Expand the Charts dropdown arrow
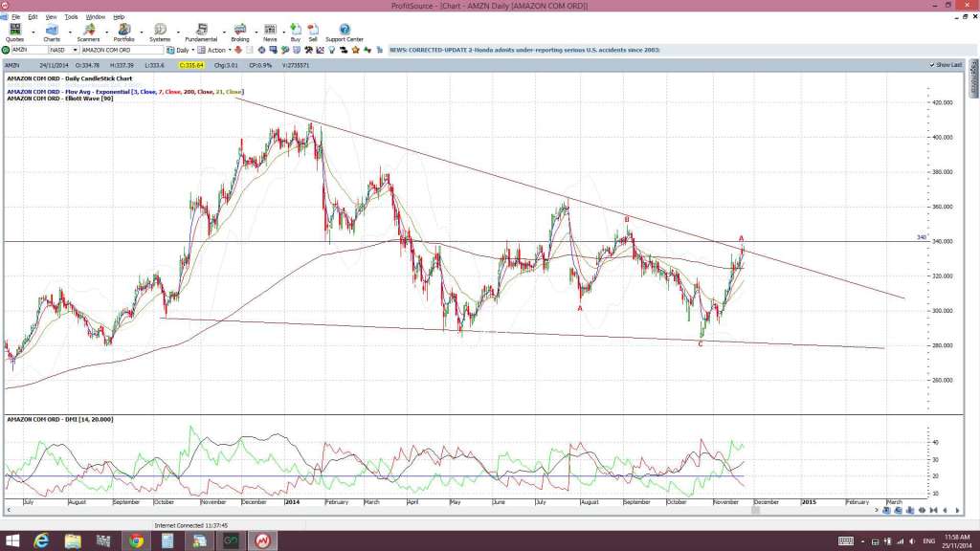The height and width of the screenshot is (551, 980). pos(69,32)
